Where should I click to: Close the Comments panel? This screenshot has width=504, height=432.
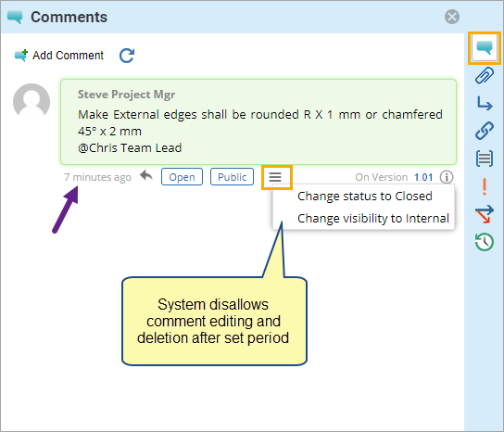coord(452,17)
